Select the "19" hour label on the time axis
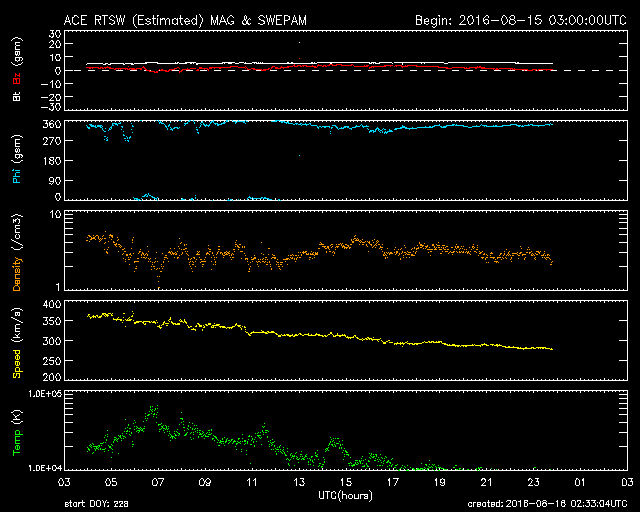The width and height of the screenshot is (640, 512). (440, 482)
